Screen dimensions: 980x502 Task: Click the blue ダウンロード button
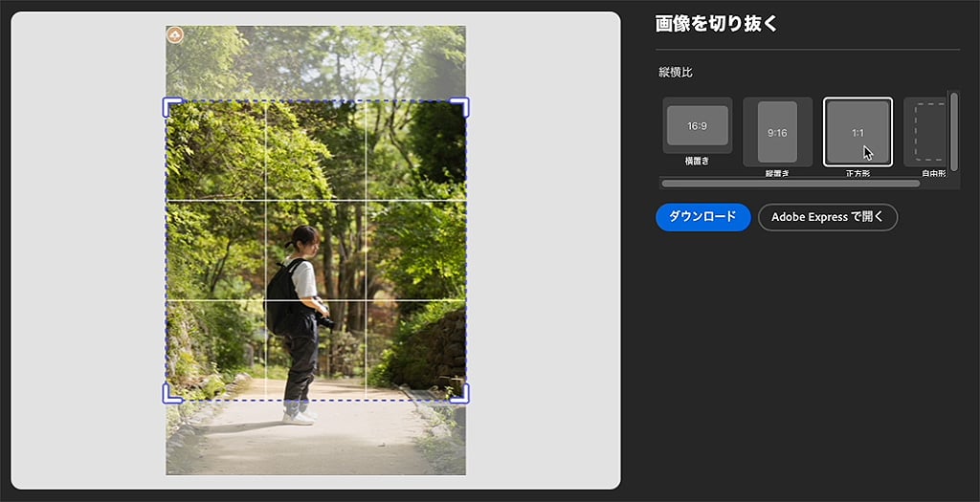pos(703,217)
